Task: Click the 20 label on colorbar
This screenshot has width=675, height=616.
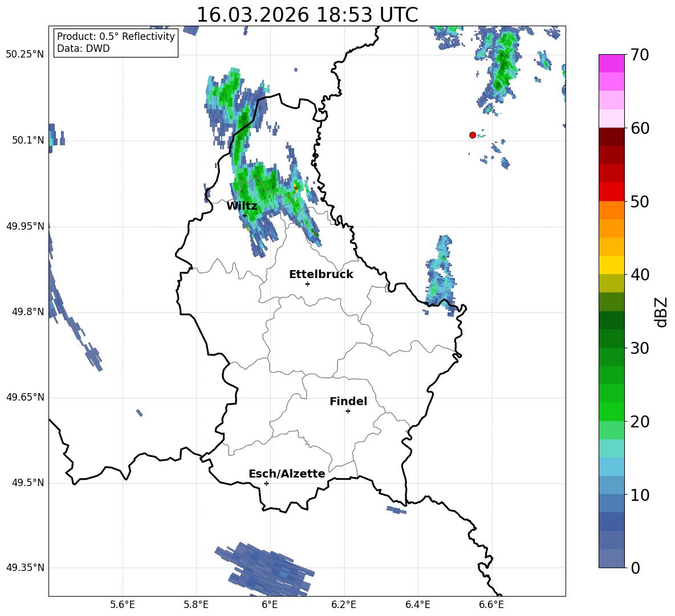Action: tap(640, 422)
